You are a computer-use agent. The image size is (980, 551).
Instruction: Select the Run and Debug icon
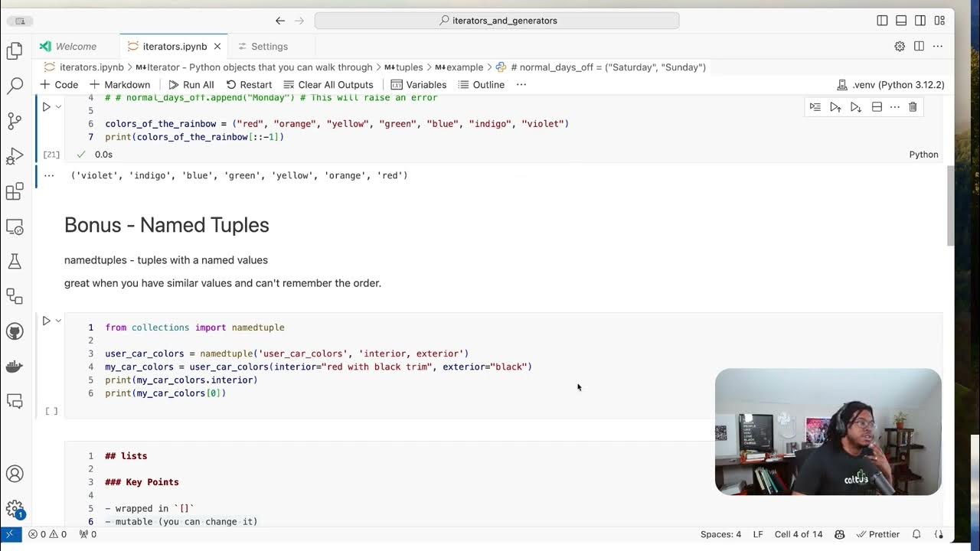pyautogui.click(x=15, y=155)
